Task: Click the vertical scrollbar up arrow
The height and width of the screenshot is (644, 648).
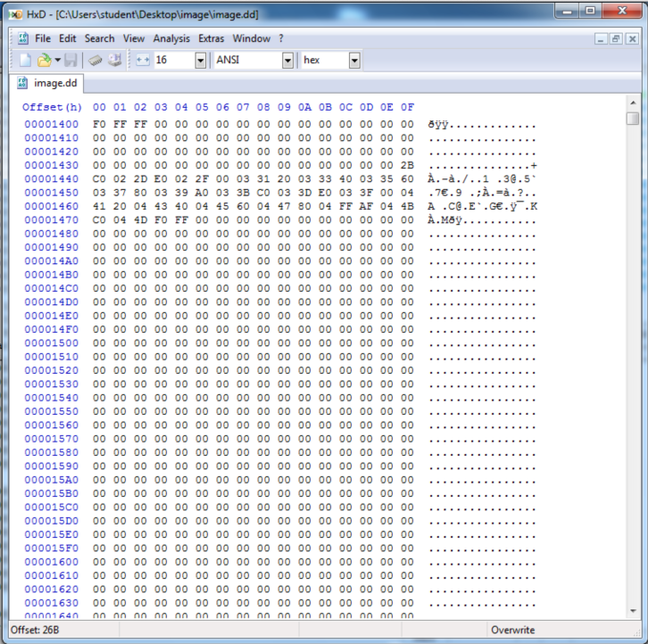Action: [x=633, y=103]
